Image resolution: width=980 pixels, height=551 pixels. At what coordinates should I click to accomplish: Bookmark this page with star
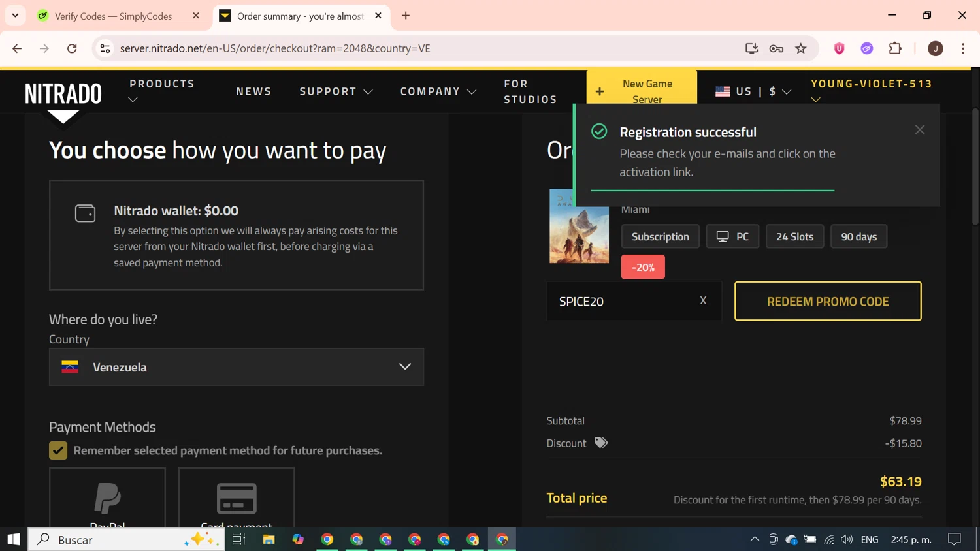[x=801, y=48]
